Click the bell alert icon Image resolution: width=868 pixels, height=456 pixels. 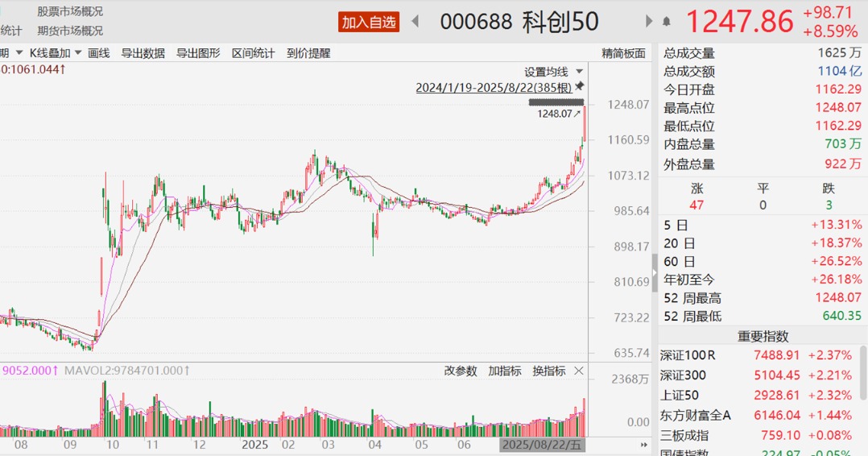(x=667, y=22)
